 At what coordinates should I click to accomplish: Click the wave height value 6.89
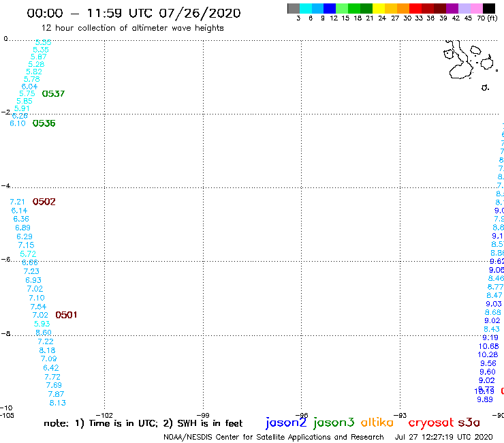pos(23,228)
